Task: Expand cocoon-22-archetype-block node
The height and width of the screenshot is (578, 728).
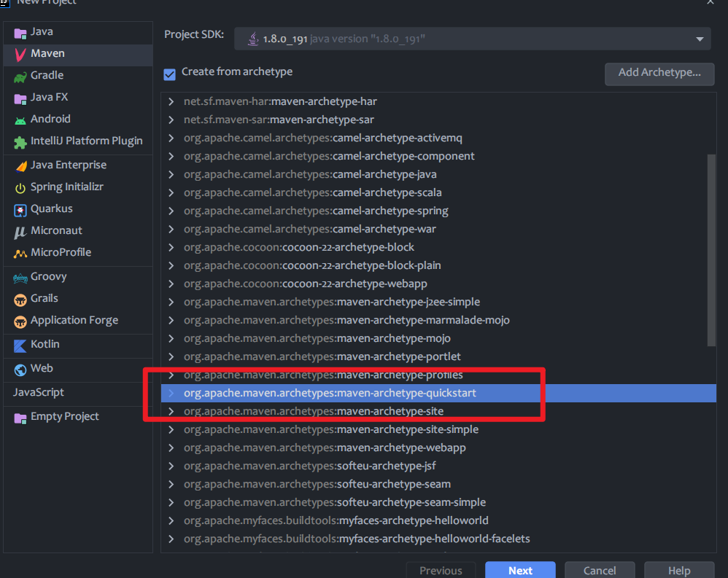Action: (171, 247)
